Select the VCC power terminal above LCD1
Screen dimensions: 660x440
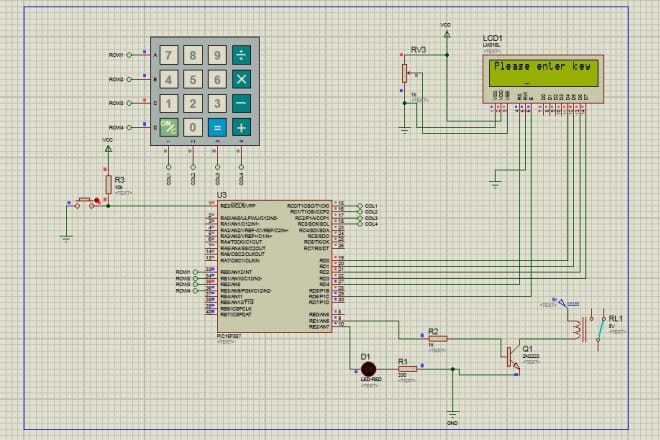click(447, 35)
